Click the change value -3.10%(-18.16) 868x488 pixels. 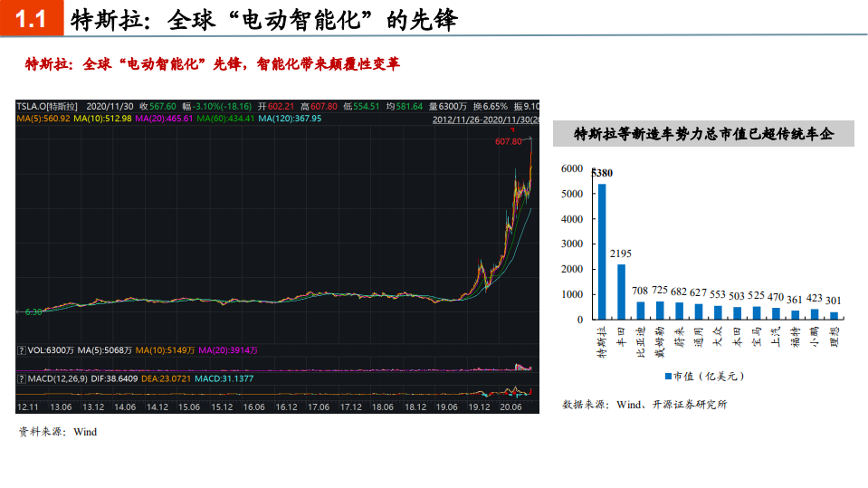point(217,106)
